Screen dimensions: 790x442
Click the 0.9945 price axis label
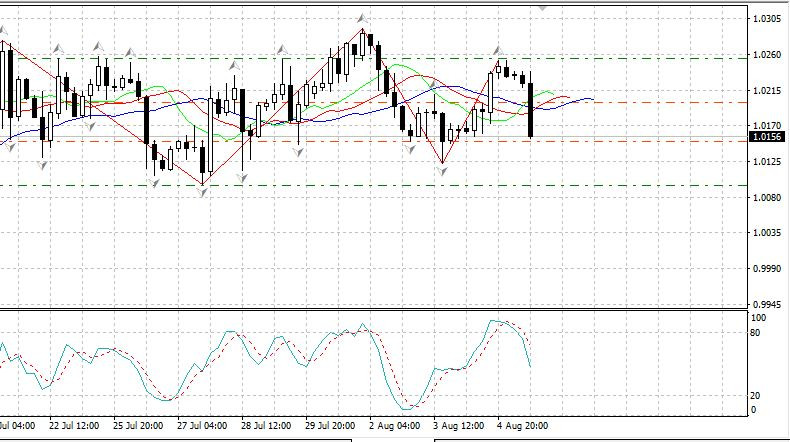coord(766,304)
